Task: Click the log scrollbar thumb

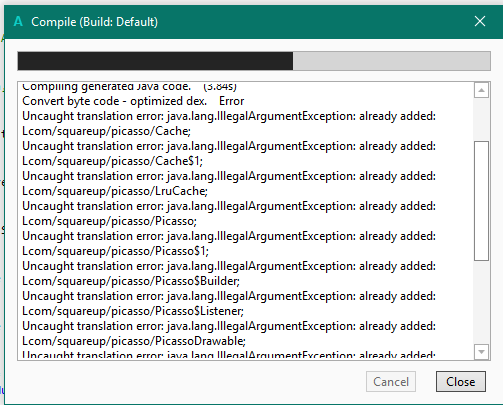Action: pos(481,201)
